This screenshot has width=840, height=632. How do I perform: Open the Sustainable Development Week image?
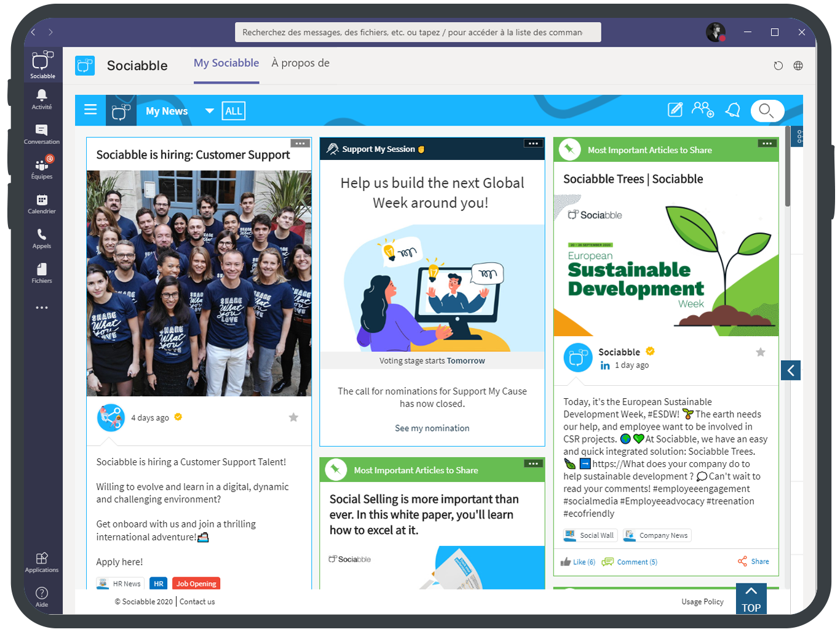tap(666, 265)
